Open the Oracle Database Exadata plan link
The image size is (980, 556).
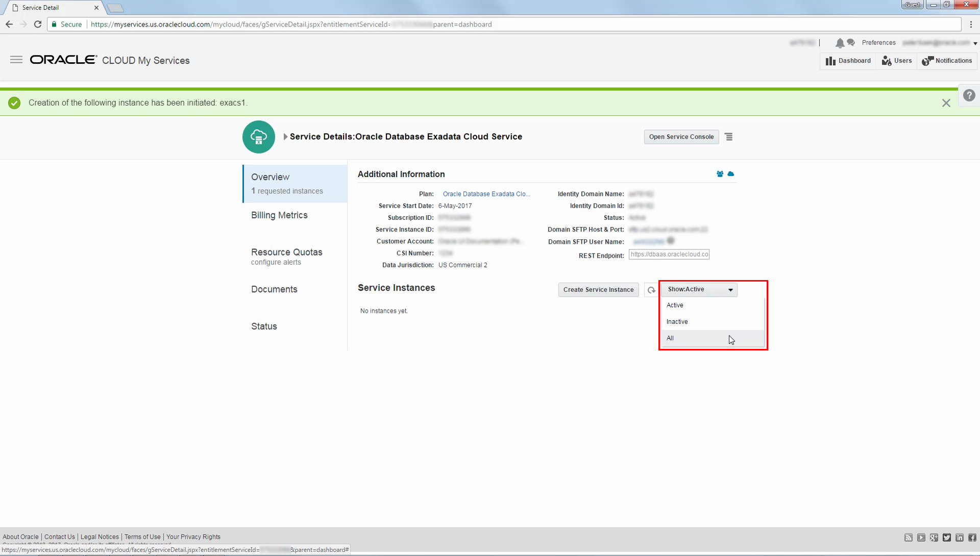pyautogui.click(x=486, y=194)
